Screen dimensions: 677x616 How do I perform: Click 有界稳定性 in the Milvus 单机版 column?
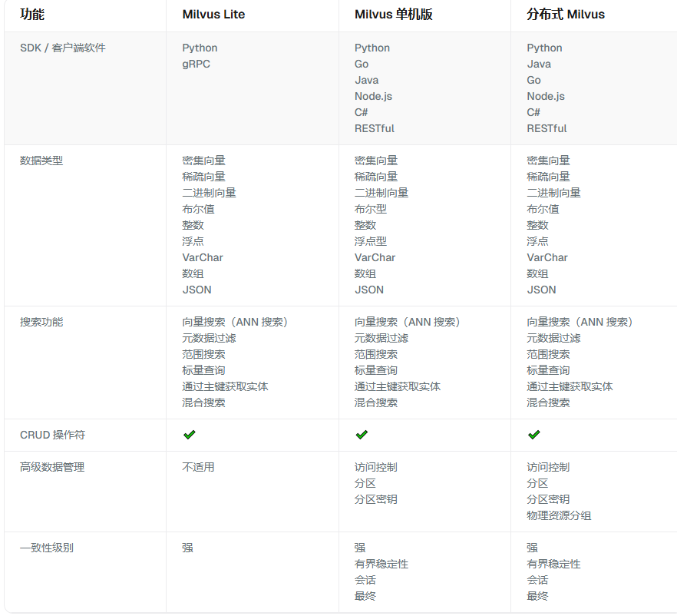pyautogui.click(x=381, y=564)
